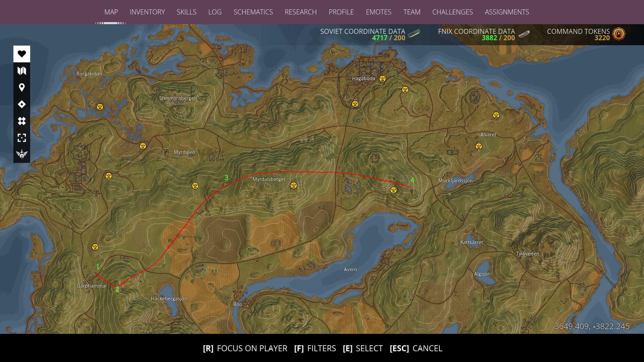Click the Myrdalsberget place name
The height and width of the screenshot is (362, 644).
click(269, 179)
